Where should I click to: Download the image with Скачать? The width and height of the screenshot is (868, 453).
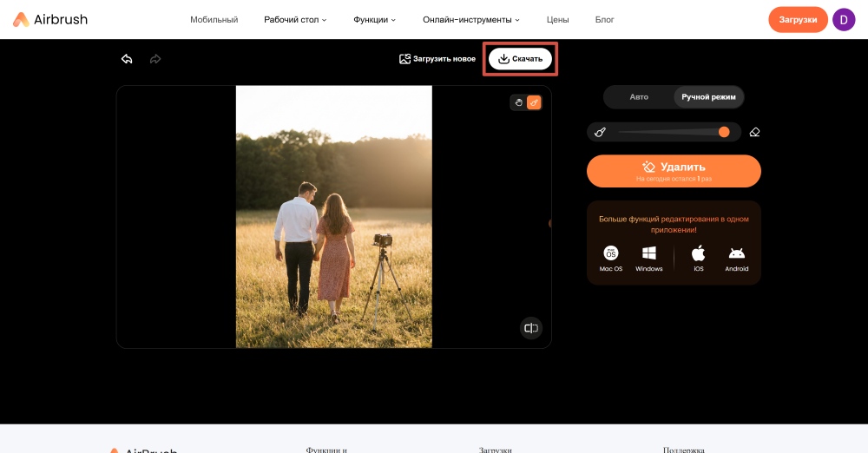coord(520,59)
